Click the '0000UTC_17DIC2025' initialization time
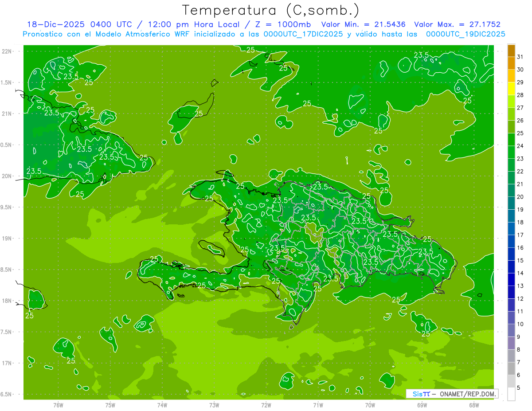Viewport: 532px width, 411px height. click(x=303, y=34)
